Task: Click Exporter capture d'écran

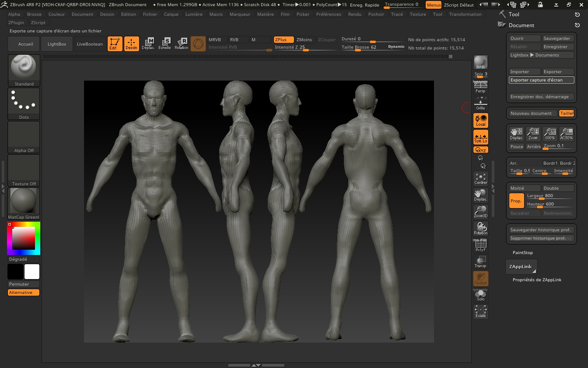Action: [542, 80]
